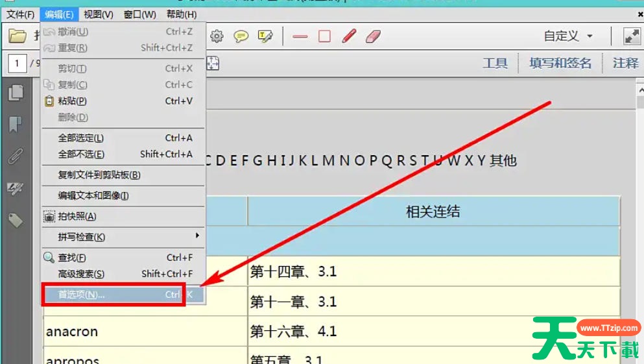Click the gear settings toolbar icon
The image size is (644, 364).
(x=217, y=36)
